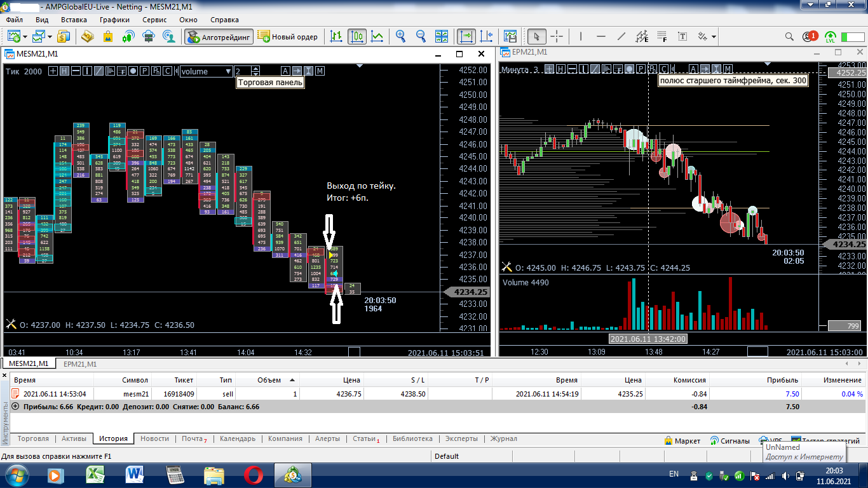Zoom in on the chart
This screenshot has height=488, width=868.
click(x=401, y=36)
